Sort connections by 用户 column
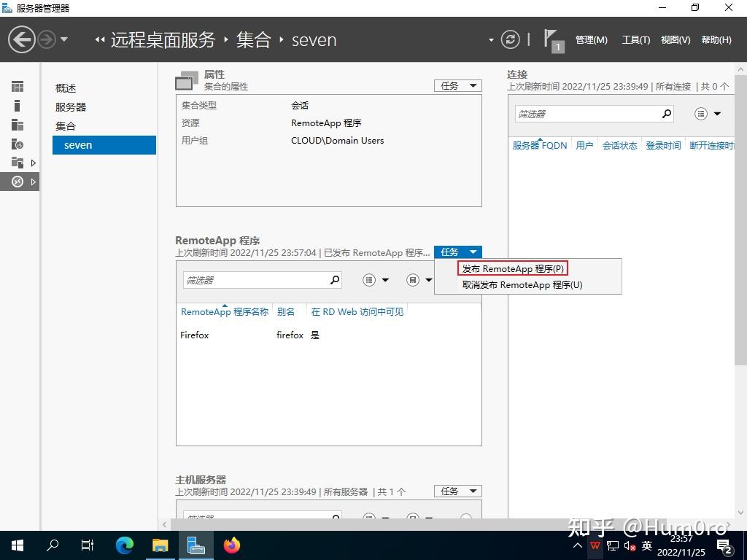 pos(584,145)
